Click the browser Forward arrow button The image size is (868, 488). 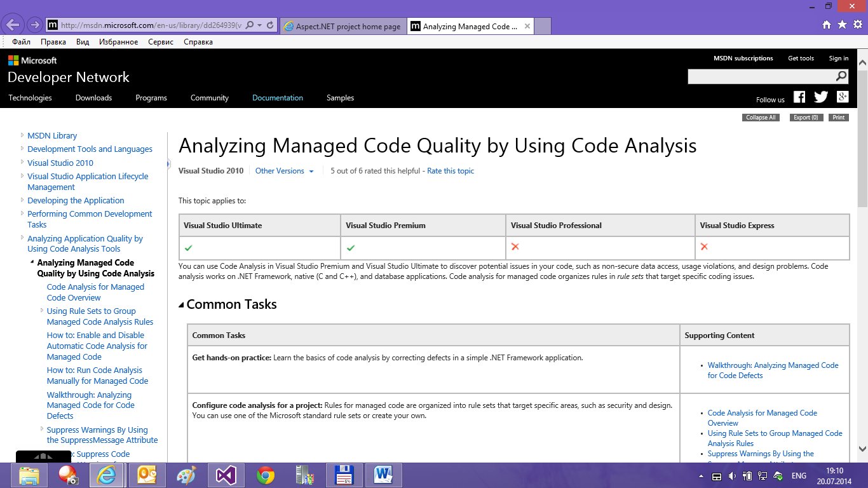34,25
